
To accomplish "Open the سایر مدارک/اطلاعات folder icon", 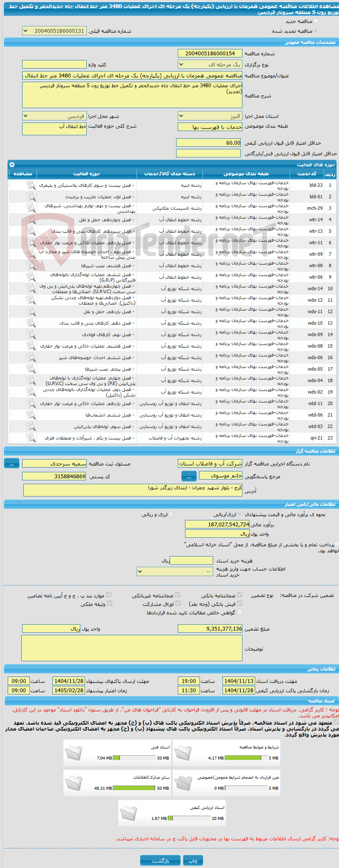I will 74,783.
